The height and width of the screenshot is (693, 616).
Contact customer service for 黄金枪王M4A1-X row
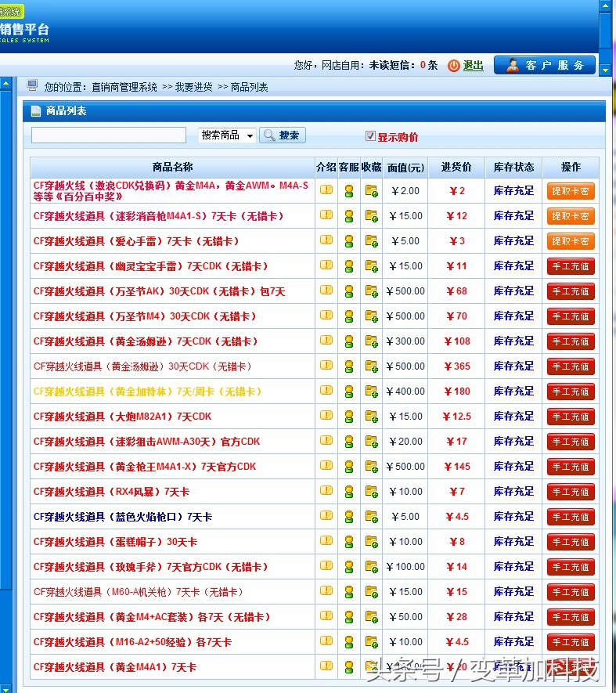click(x=349, y=466)
